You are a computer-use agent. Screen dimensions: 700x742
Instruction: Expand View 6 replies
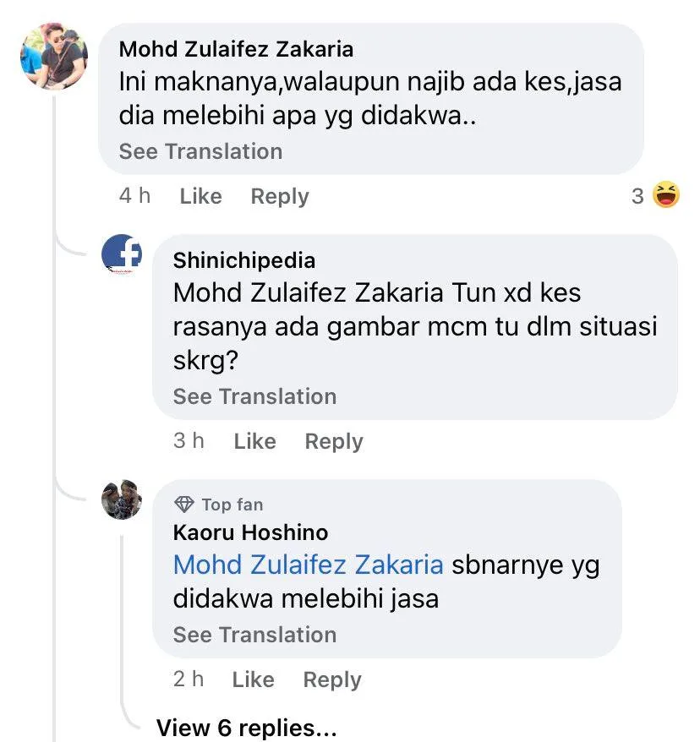click(246, 728)
